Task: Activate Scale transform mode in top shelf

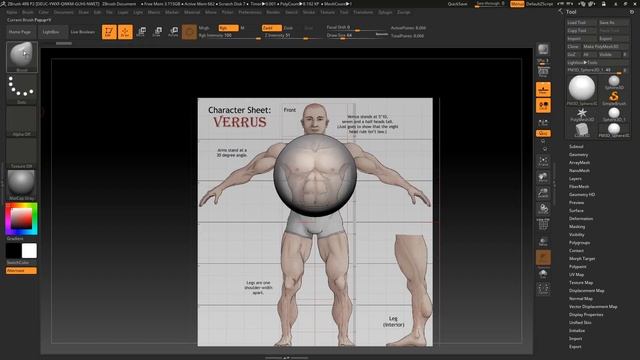Action: tap(157, 31)
